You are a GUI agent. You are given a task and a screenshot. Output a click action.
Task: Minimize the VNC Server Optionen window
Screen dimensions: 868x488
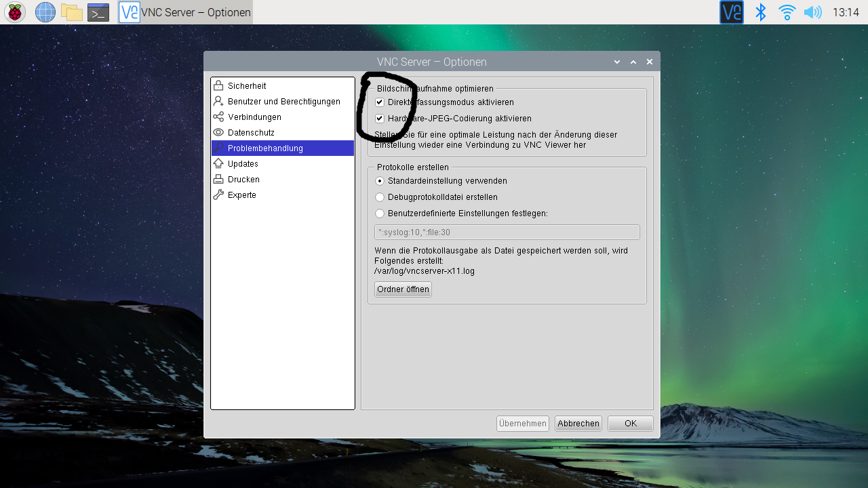pos(617,62)
